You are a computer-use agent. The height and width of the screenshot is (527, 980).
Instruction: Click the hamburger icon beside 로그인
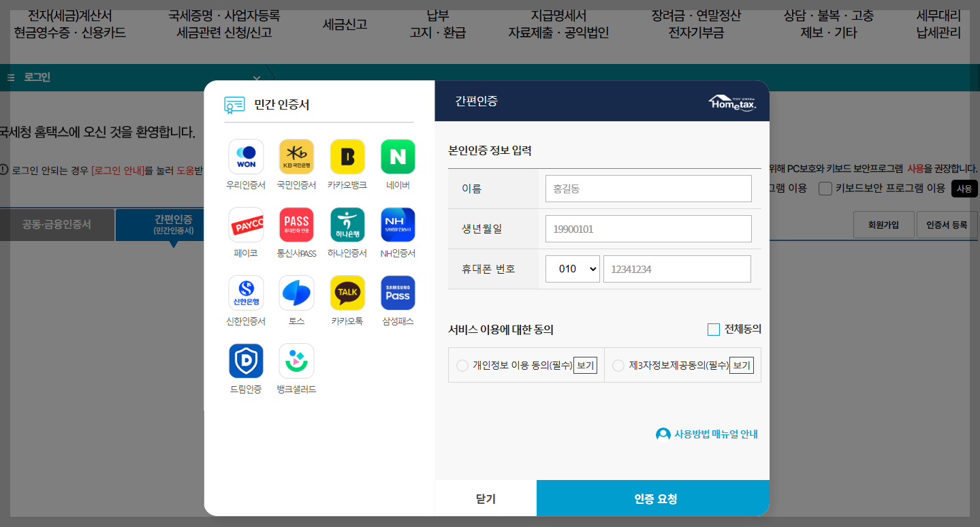pyautogui.click(x=11, y=78)
